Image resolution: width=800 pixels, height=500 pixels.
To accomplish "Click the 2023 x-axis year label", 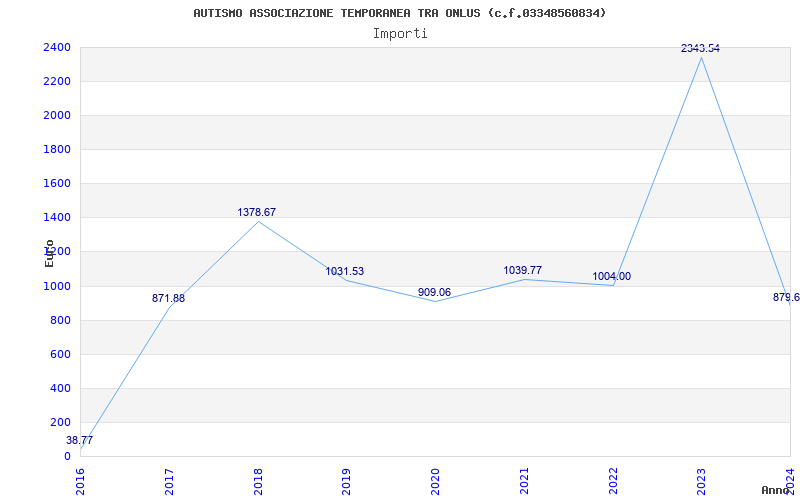I will tap(702, 481).
